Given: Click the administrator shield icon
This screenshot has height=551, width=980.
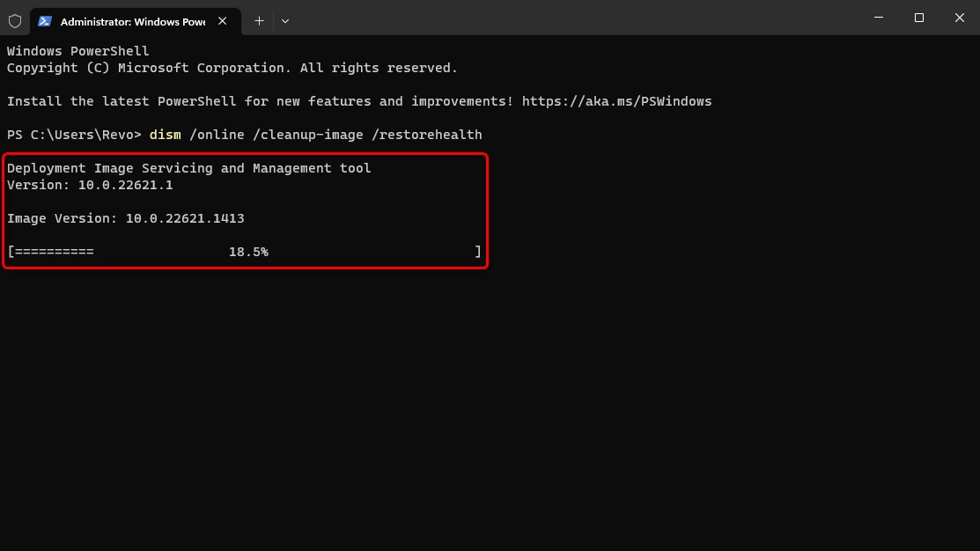Looking at the screenshot, I should pyautogui.click(x=15, y=21).
